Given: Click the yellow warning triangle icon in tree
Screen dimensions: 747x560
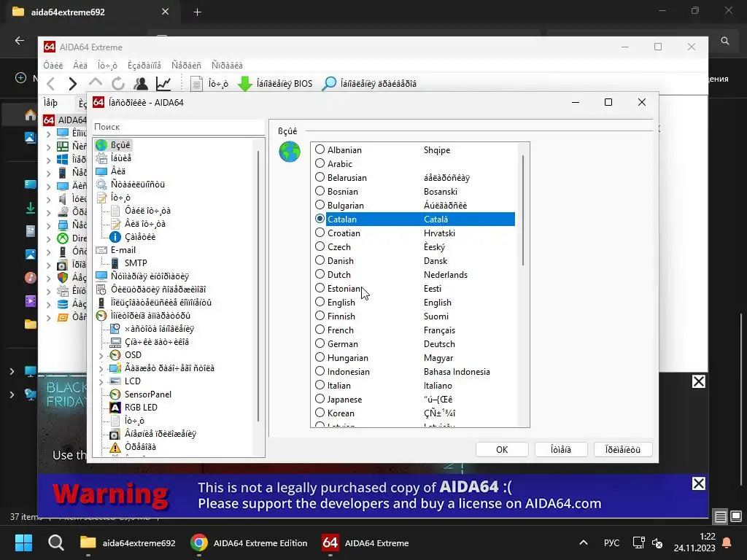Looking at the screenshot, I should coord(115,447).
